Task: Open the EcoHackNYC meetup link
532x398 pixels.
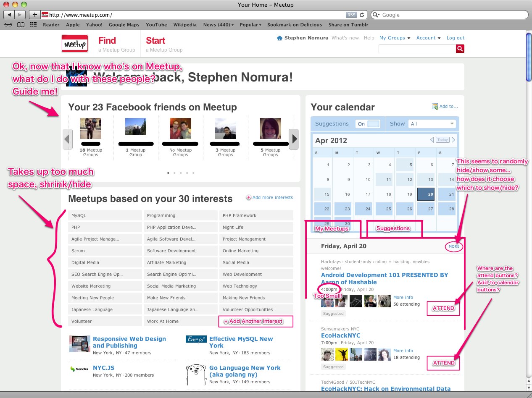Action: pos(340,335)
